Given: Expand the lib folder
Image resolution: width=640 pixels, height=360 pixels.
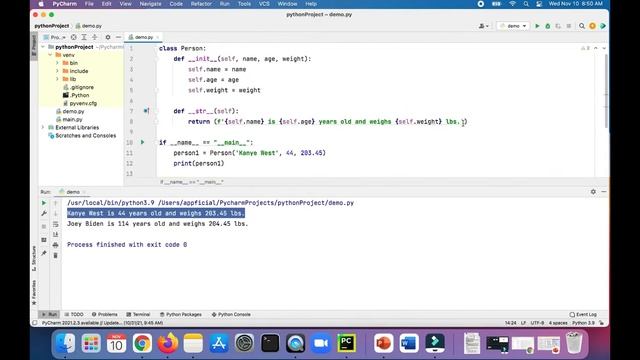Looking at the screenshot, I should 58,79.
